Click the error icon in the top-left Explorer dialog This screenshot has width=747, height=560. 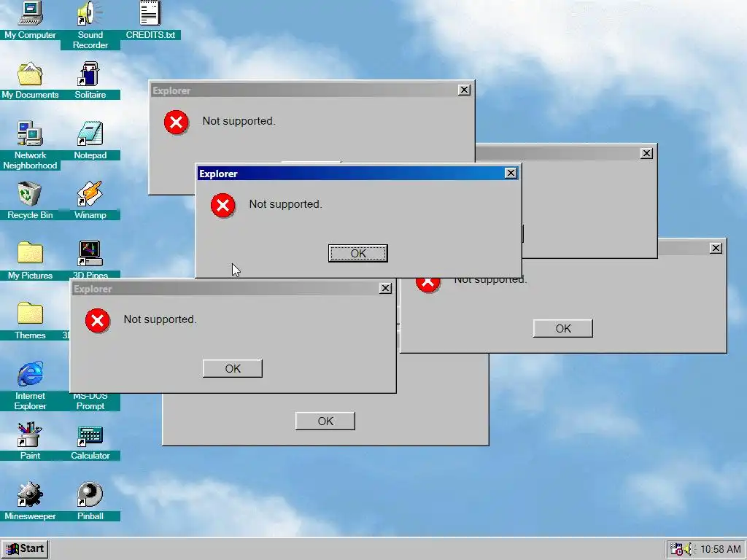click(177, 122)
